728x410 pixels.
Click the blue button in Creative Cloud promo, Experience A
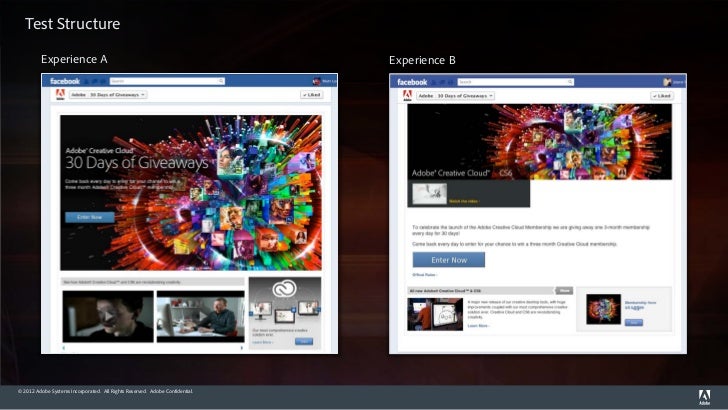pos(304,342)
